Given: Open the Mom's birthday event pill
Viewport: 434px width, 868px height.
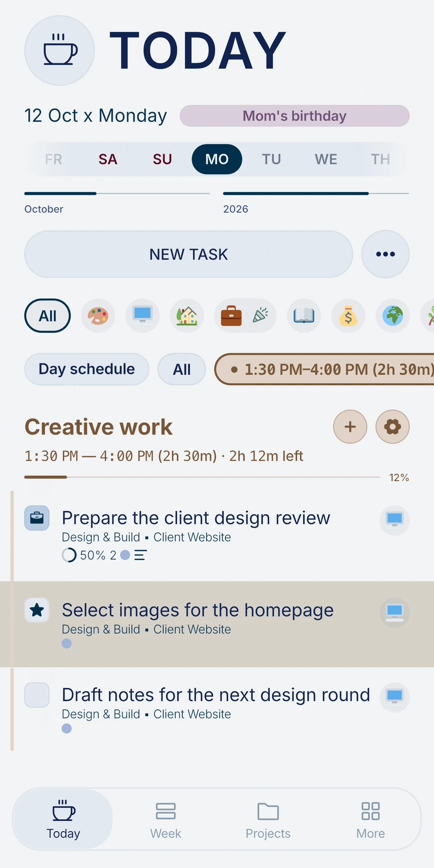Looking at the screenshot, I should [x=294, y=116].
